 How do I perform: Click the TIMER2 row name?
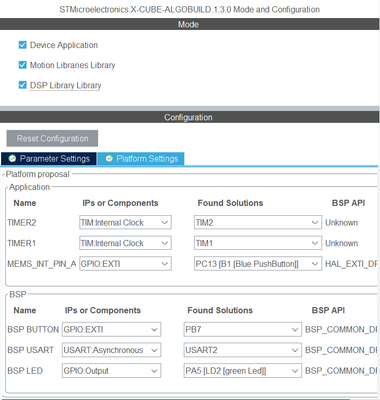pos(22,222)
